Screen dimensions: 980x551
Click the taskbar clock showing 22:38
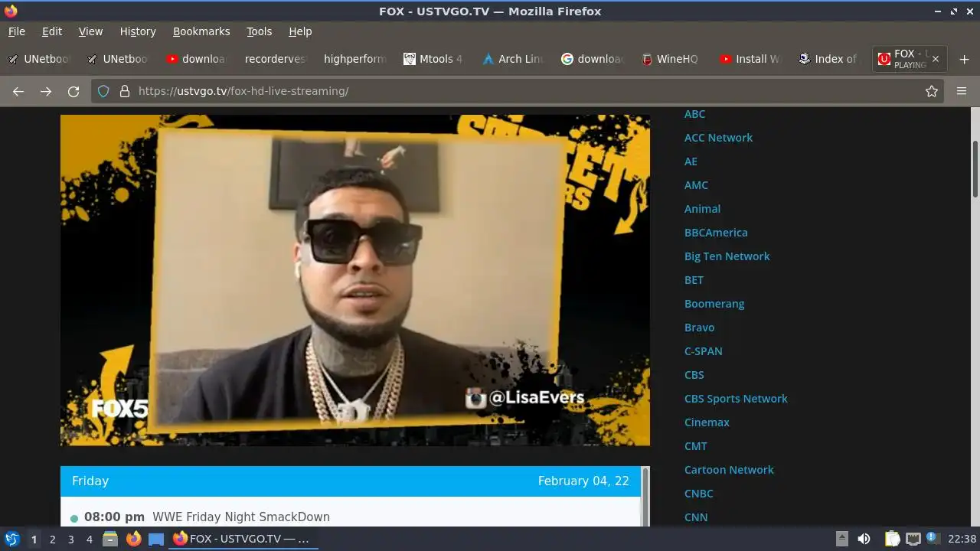point(962,539)
